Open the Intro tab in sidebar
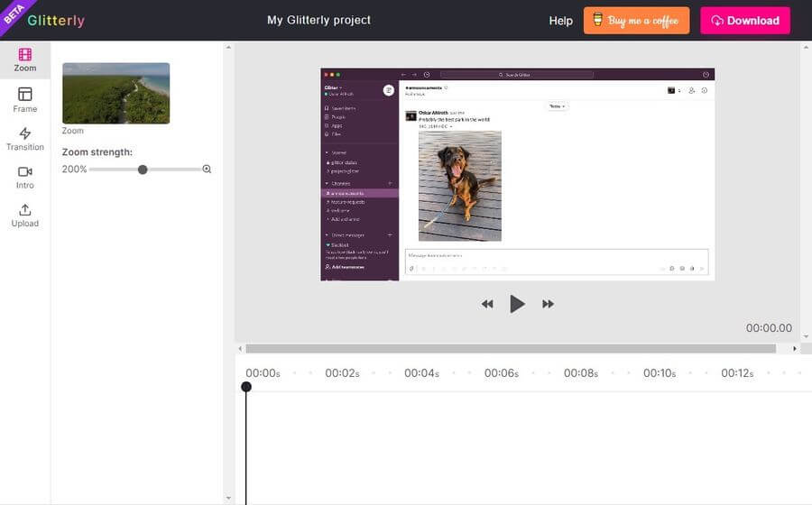The height and width of the screenshot is (505, 812). pyautogui.click(x=25, y=177)
